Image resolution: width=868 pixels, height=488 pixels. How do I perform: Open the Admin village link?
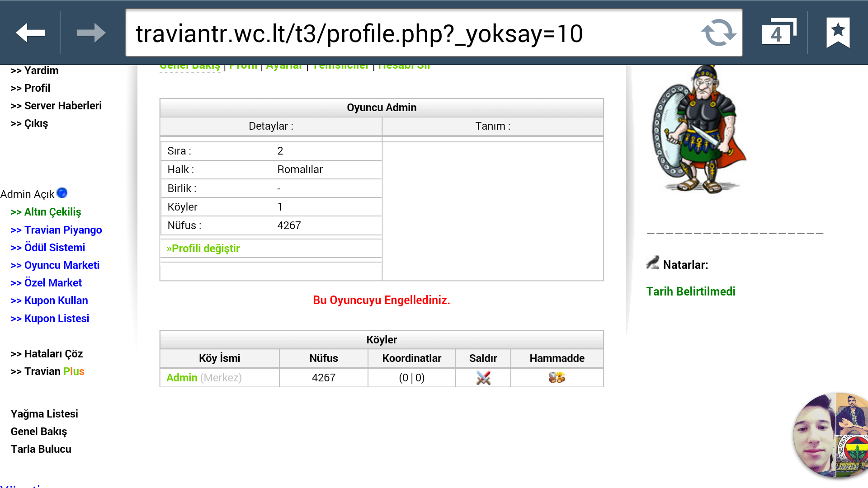tap(182, 378)
